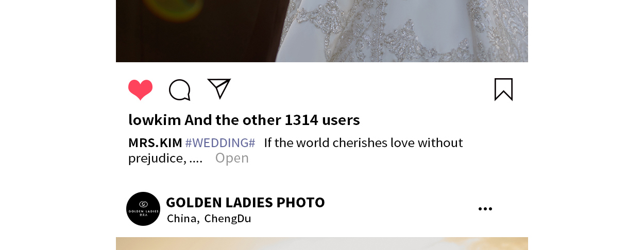Open the Golden Ladies round profile avatar

(x=143, y=209)
